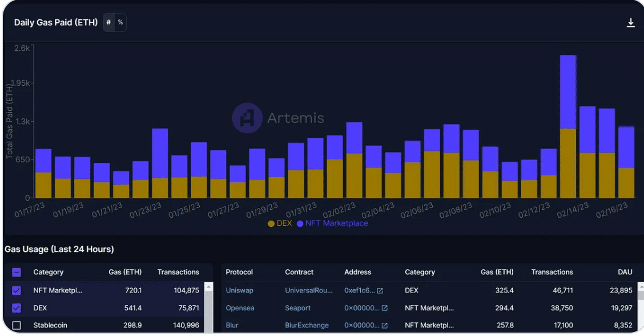The image size is (644, 336).
Task: Click the select-all checkbox in category header
Action: (x=16, y=272)
